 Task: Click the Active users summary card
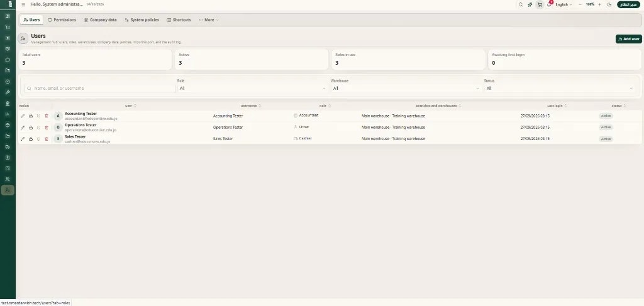click(x=252, y=60)
